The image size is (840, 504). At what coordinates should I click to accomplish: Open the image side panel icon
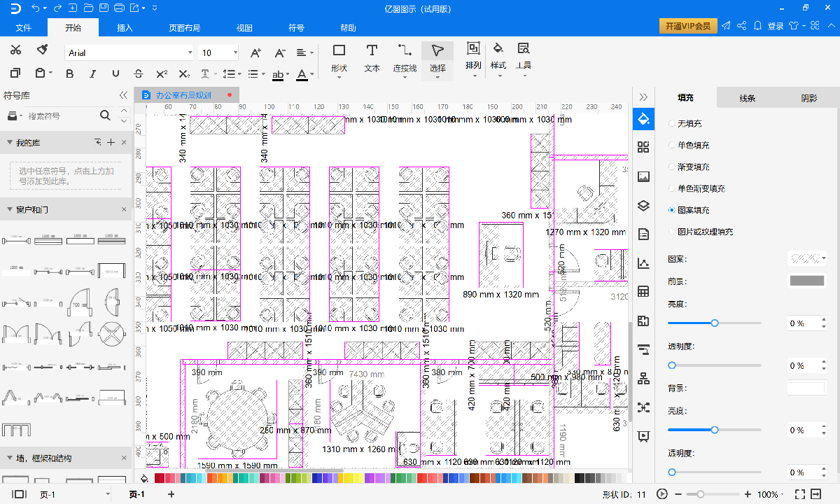(x=643, y=176)
